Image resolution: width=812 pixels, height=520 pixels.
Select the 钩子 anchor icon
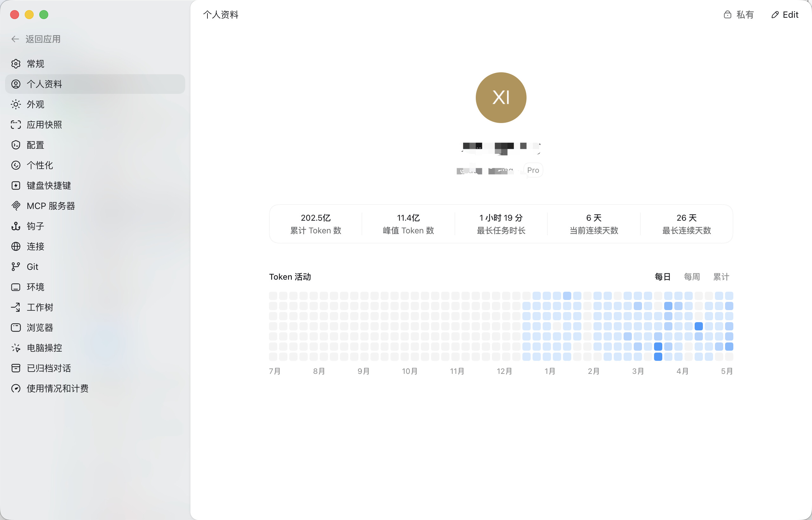pos(16,226)
